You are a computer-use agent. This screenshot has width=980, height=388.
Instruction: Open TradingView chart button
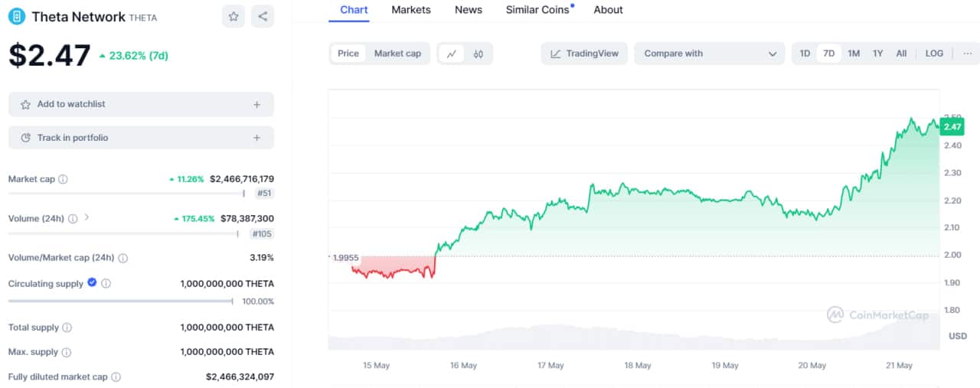[585, 54]
